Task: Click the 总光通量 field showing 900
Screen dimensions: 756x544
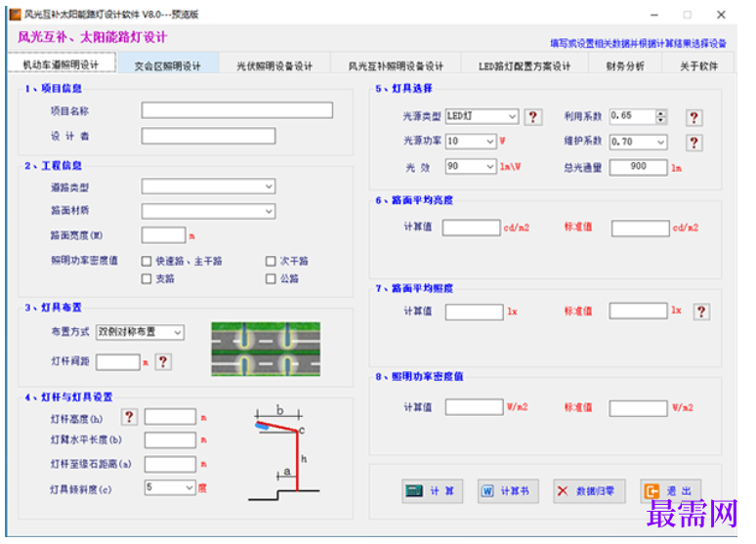Action: [639, 167]
